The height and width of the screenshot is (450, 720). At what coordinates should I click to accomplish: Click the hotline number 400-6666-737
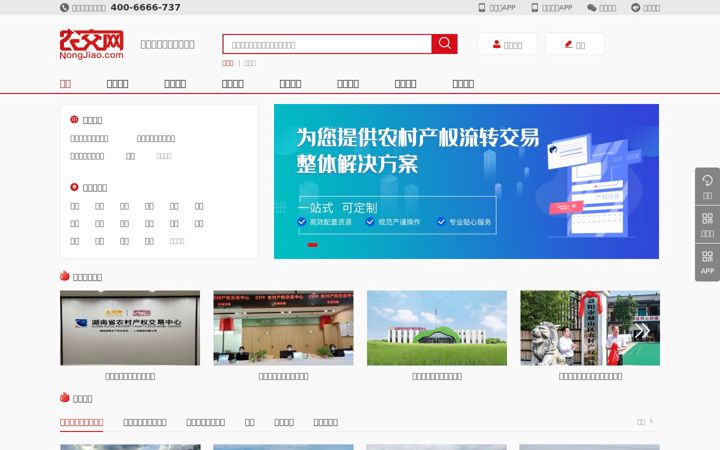click(x=145, y=7)
